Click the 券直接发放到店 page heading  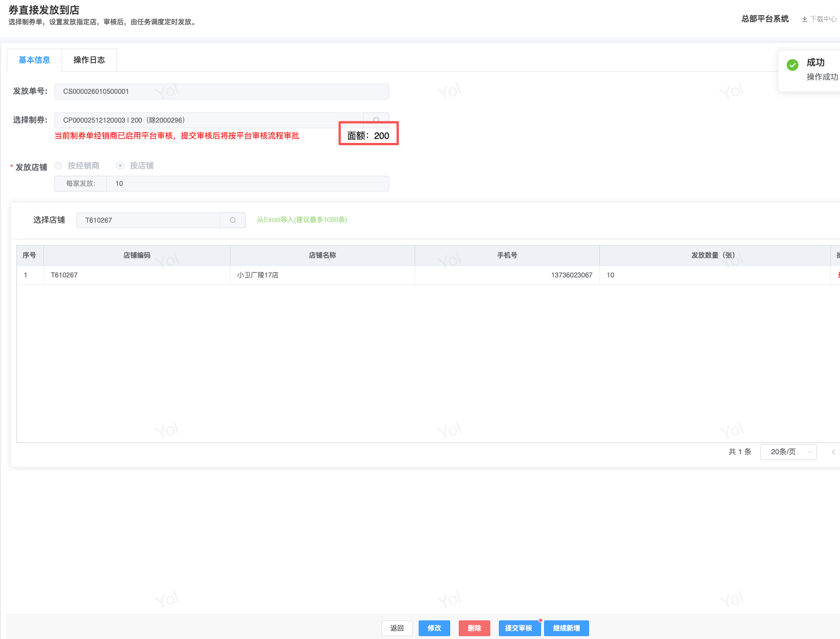coord(44,10)
